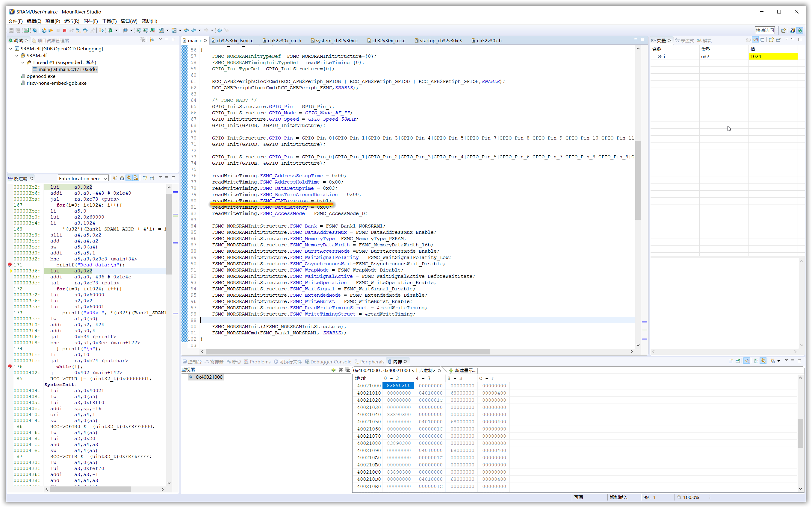Click Pin Memory Monitor icon
The image size is (812, 508).
[738, 361]
